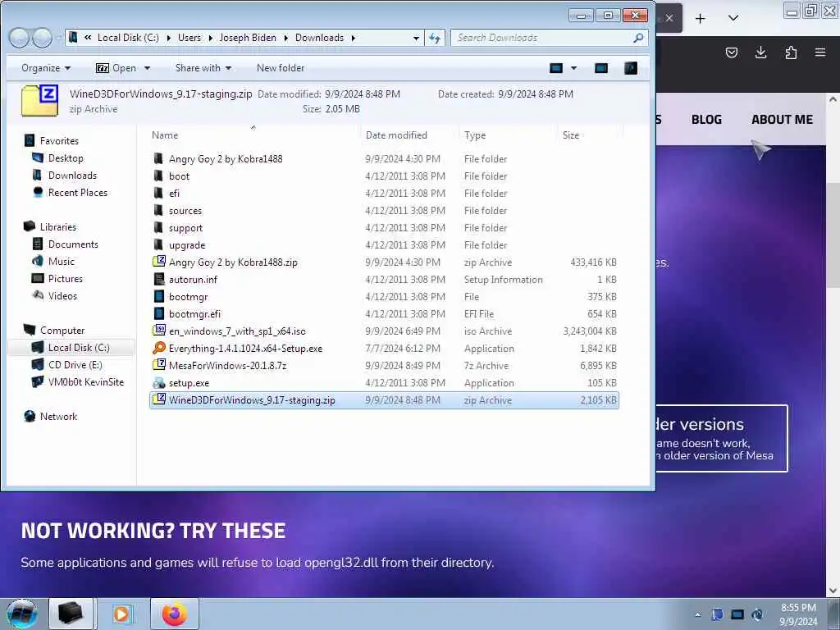
Task: Expand the arrow after Downloads in address bar
Action: (x=354, y=38)
